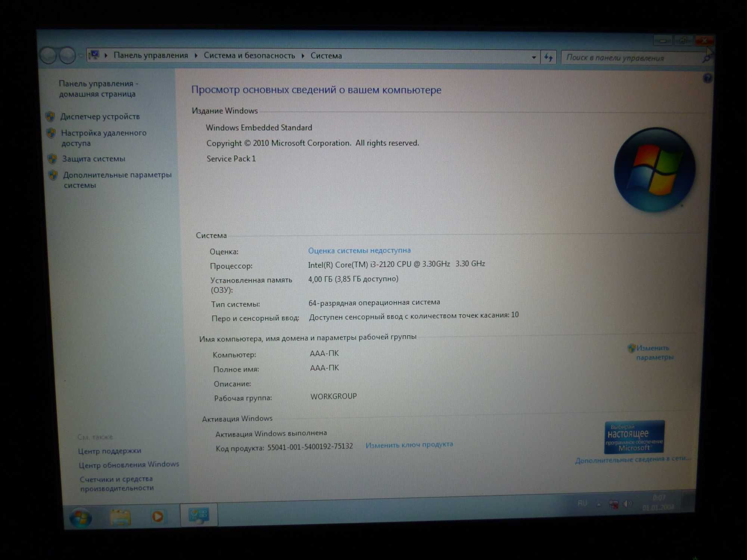Click the shield icon beside Защита системы

coord(52,159)
